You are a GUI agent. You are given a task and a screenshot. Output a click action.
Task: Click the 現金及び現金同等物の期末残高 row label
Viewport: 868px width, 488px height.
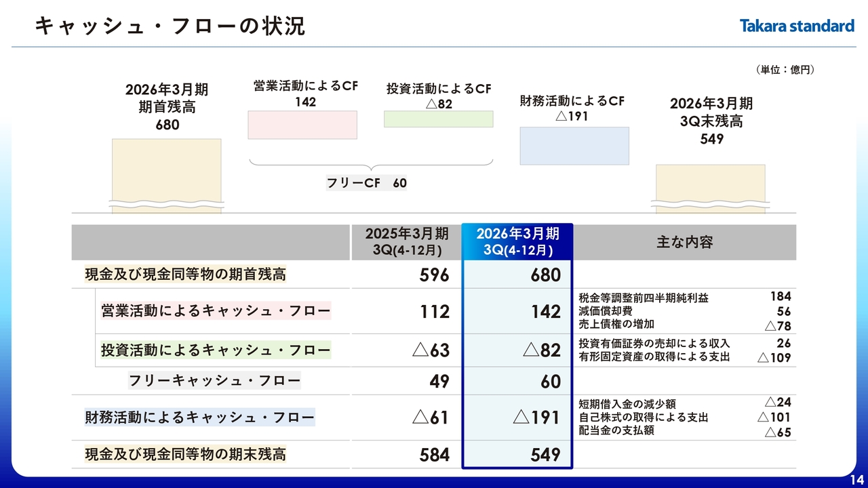pyautogui.click(x=185, y=454)
